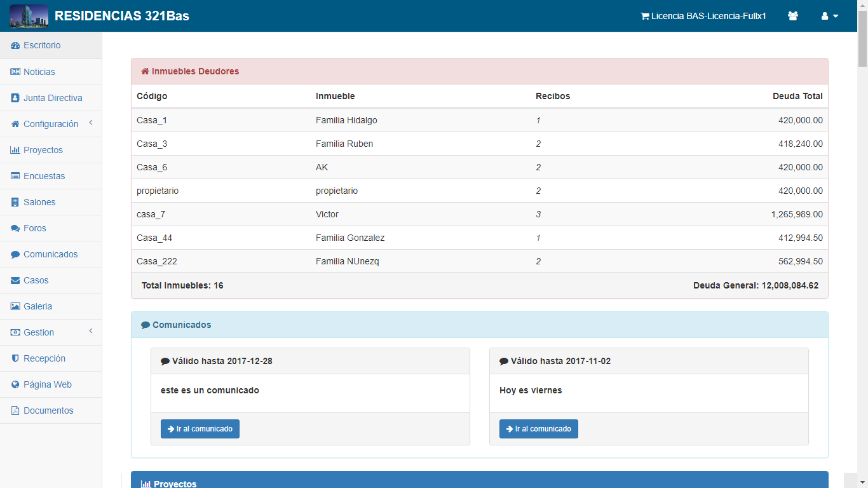The width and height of the screenshot is (868, 488).
Task: Go to the 'este es un comunicado' announcement
Action: click(x=200, y=429)
